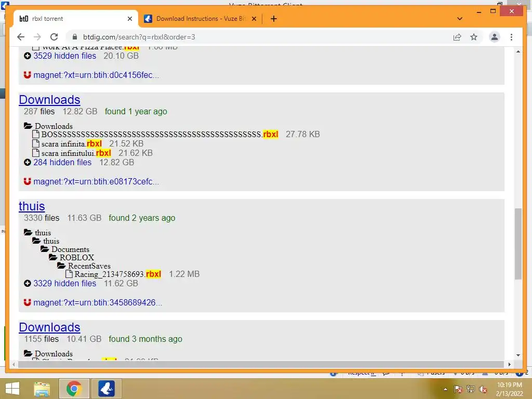Open magnet link 3458689426
The width and height of the screenshot is (532, 399).
click(98, 303)
